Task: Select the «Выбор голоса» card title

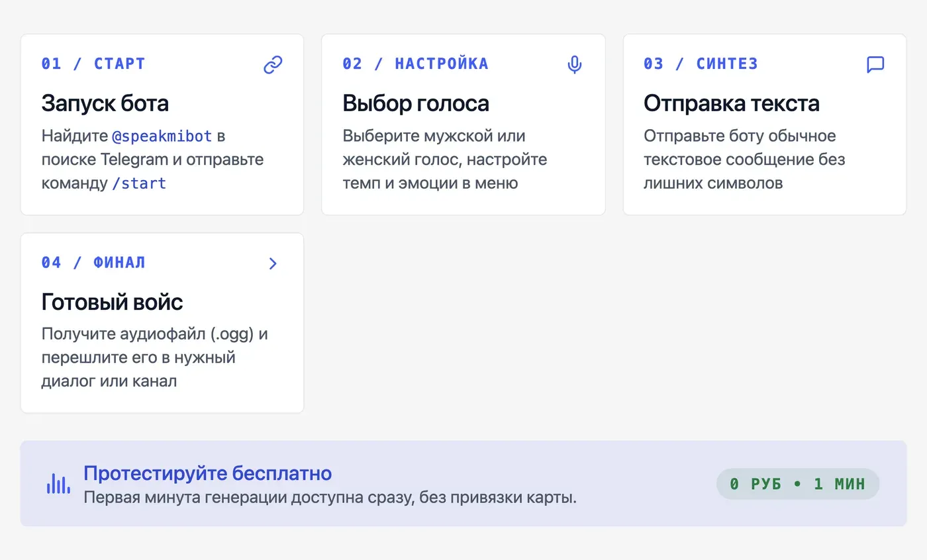Action: (416, 103)
